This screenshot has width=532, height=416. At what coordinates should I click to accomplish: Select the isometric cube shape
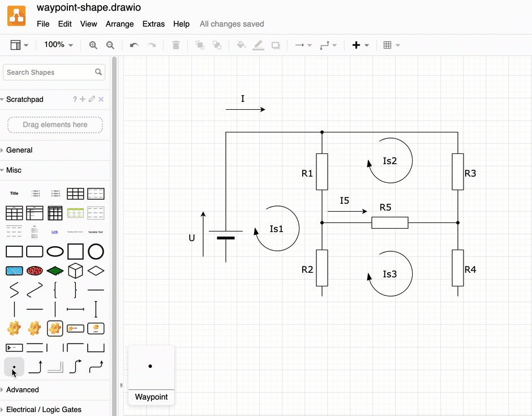point(75,271)
